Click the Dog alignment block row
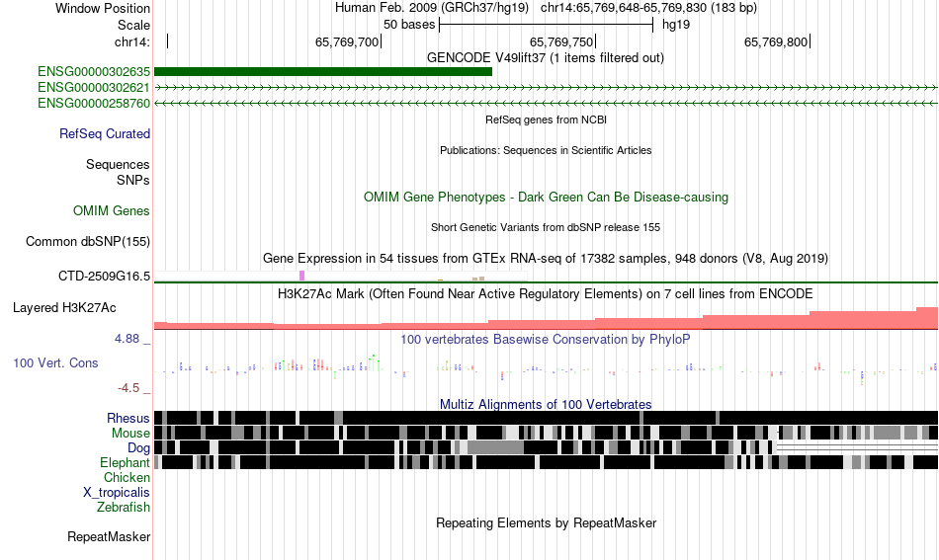Image resolution: width=939 pixels, height=560 pixels. click(x=547, y=447)
